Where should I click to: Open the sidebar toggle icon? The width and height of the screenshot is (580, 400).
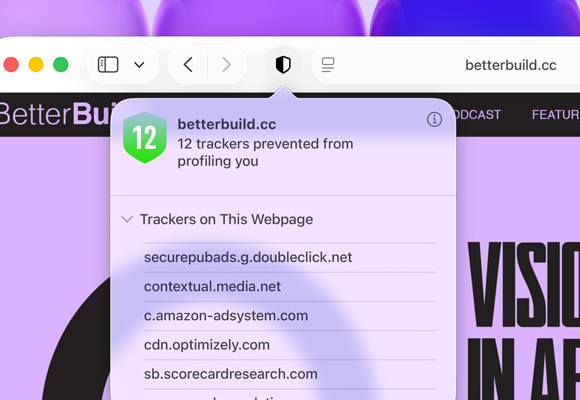pos(108,65)
